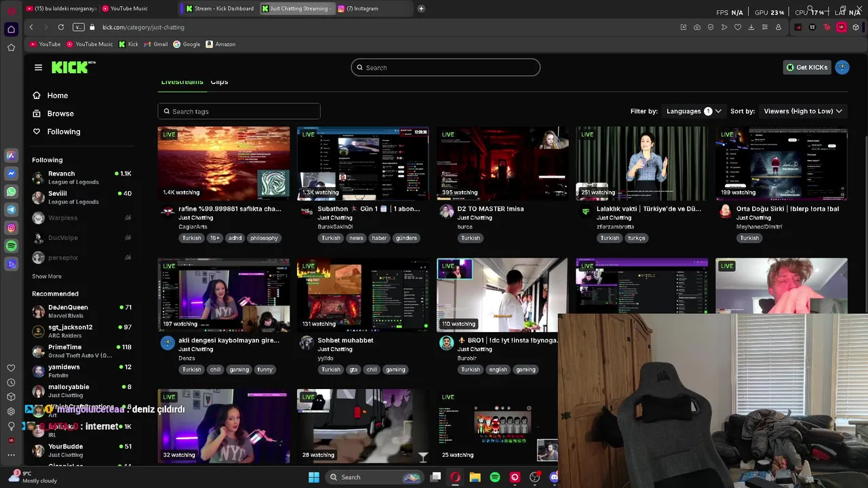Open the Sohbet muhabbet stream thumbnail
Viewport: 868px width, 488px height.
pos(363,294)
